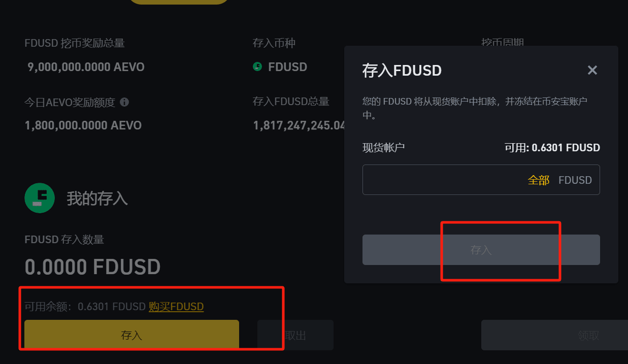This screenshot has height=364, width=628.
Task: Select the 9,000,000.0000 AEVO reward total
Action: (86, 67)
